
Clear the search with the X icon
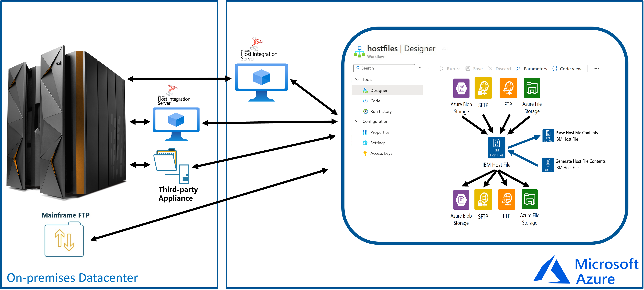point(420,68)
